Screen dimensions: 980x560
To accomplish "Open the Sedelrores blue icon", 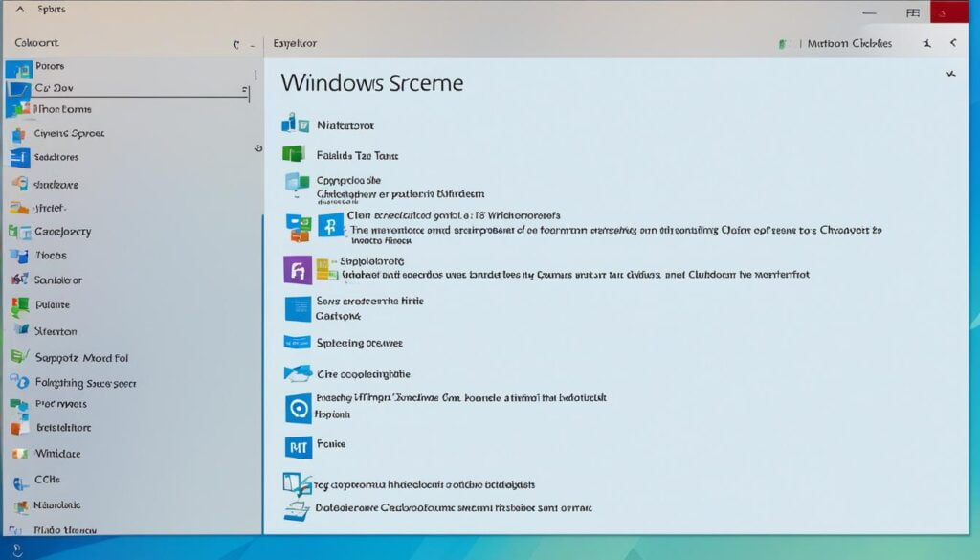I will pos(20,158).
